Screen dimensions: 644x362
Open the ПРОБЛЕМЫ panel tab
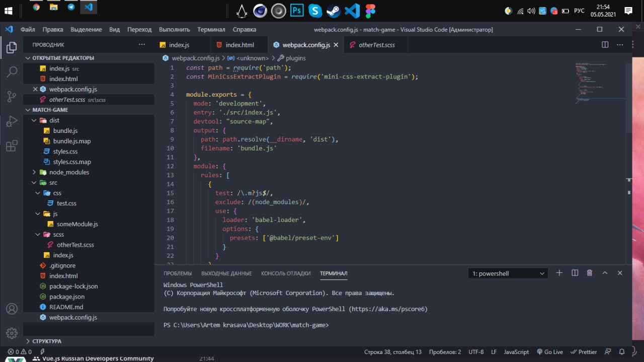click(178, 273)
